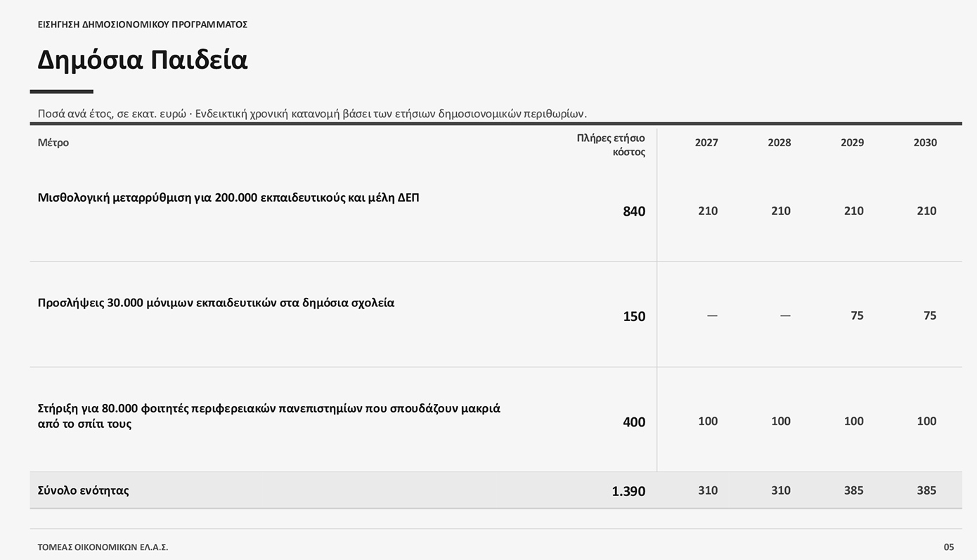This screenshot has height=560, width=977.
Task: Select the 75 value under 2029
Action: (x=857, y=315)
